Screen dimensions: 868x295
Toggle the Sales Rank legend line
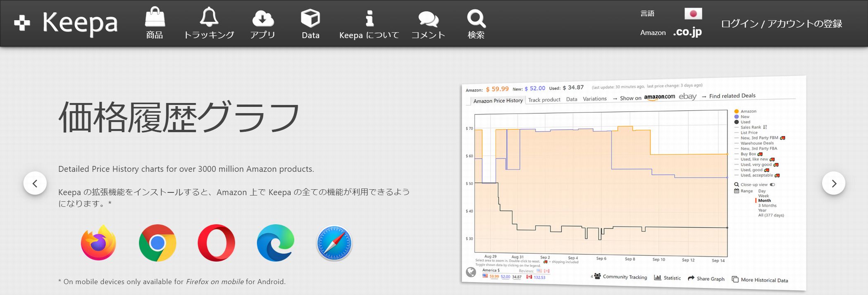pos(751,127)
